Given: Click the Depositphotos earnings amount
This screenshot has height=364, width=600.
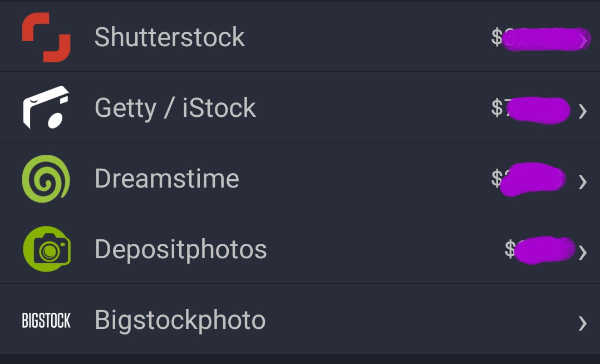Looking at the screenshot, I should coord(539,249).
